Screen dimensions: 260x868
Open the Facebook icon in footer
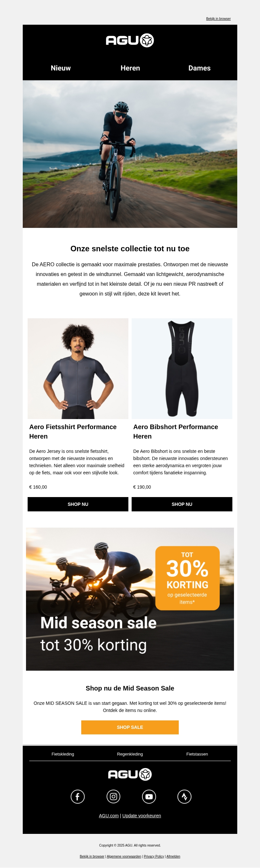(77, 796)
